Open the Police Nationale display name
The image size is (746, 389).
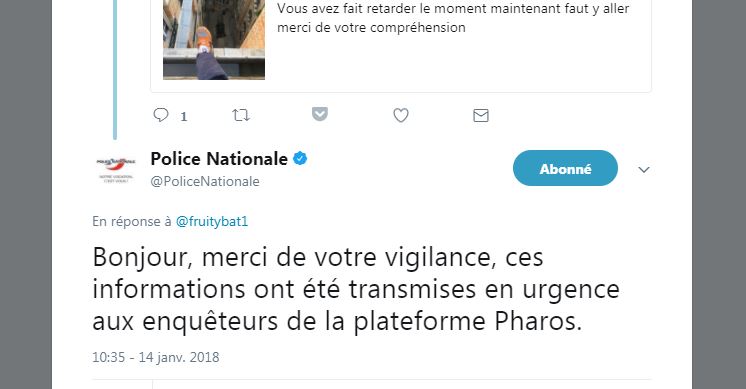(219, 159)
